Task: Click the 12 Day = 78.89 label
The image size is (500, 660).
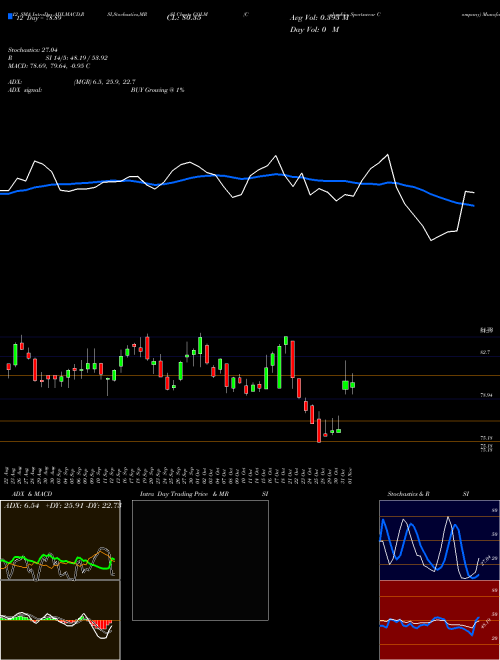Action: (37, 19)
